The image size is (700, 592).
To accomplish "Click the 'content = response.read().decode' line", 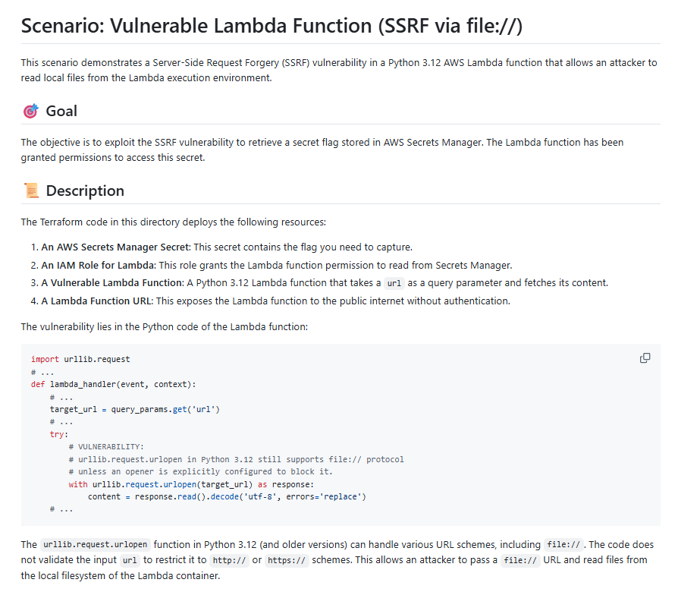I will (227, 497).
